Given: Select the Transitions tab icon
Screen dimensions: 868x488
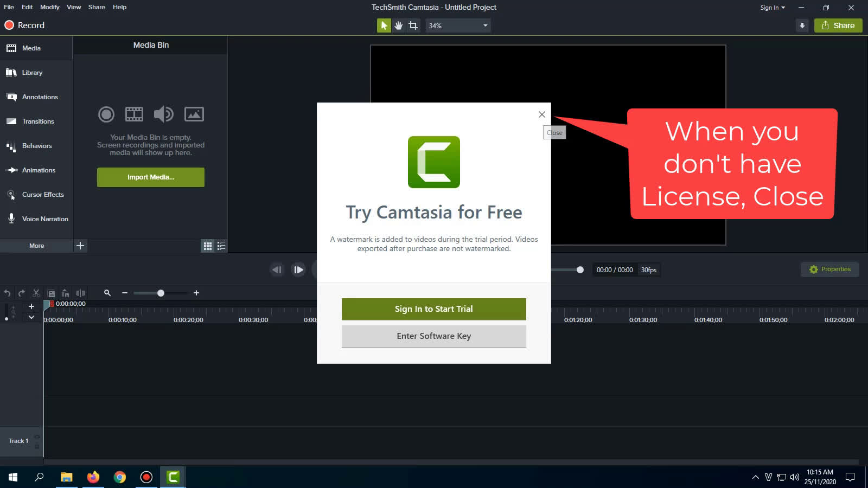Looking at the screenshot, I should (x=11, y=121).
